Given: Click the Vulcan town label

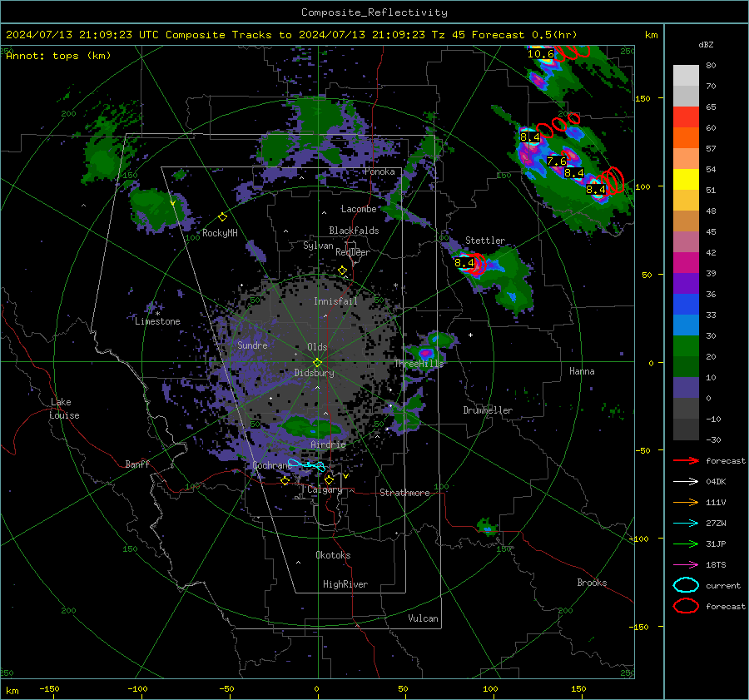Looking at the screenshot, I should tap(423, 618).
